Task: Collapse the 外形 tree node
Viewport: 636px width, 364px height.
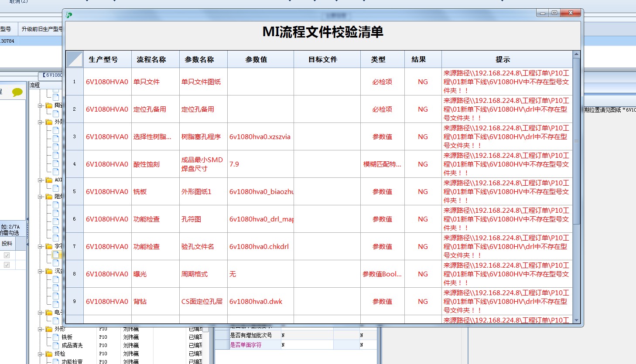Action: click(40, 329)
